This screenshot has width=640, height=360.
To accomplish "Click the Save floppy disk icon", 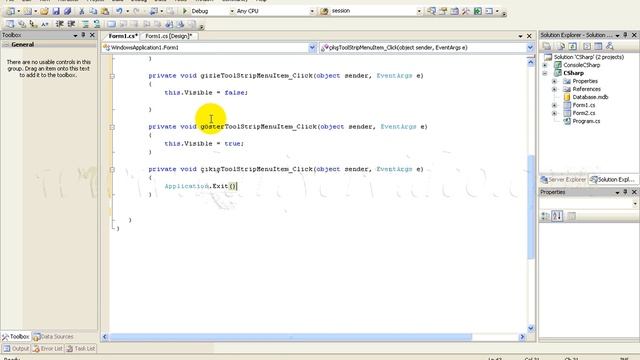I will (x=56, y=11).
